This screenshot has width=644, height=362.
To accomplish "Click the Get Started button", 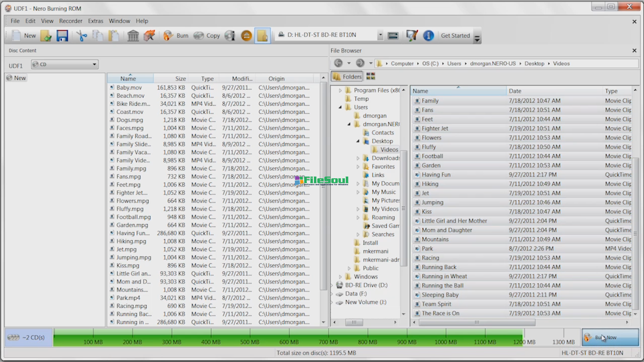I will 455,36.
